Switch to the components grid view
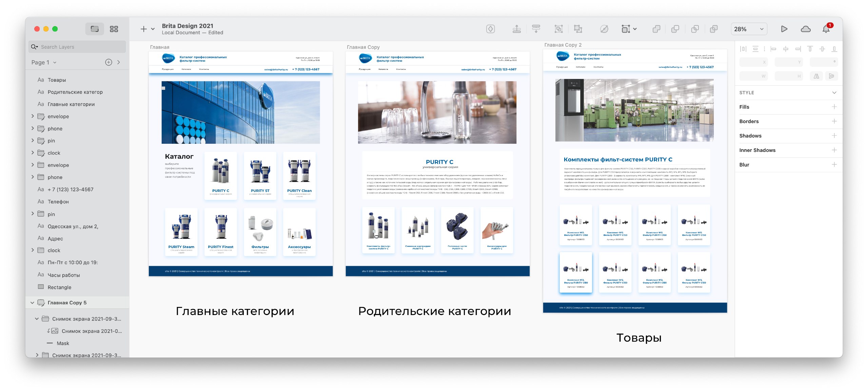The width and height of the screenshot is (868, 391). coord(114,29)
